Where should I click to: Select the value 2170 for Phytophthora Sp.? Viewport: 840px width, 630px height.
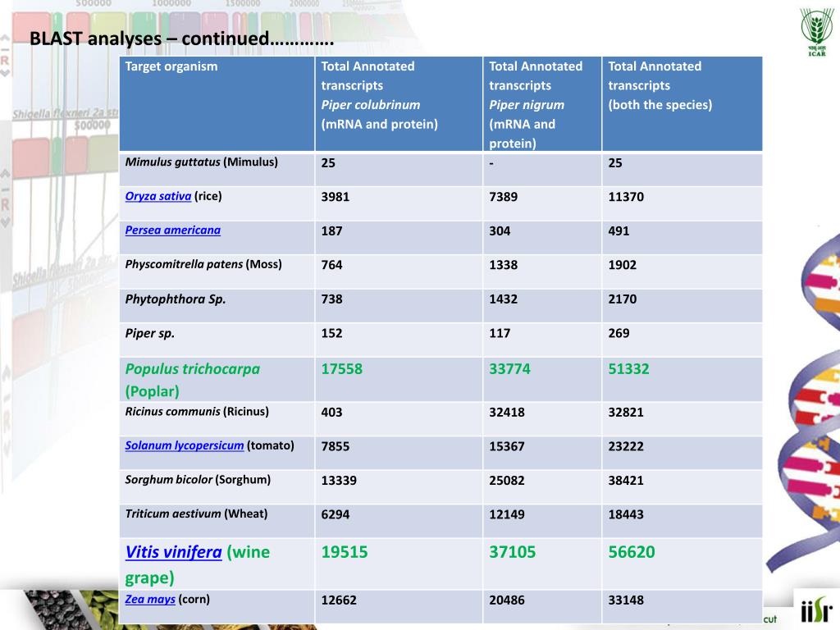point(622,299)
